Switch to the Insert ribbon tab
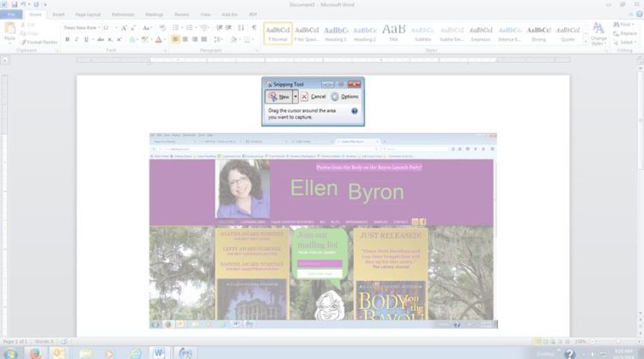This screenshot has height=359, width=644. (58, 15)
